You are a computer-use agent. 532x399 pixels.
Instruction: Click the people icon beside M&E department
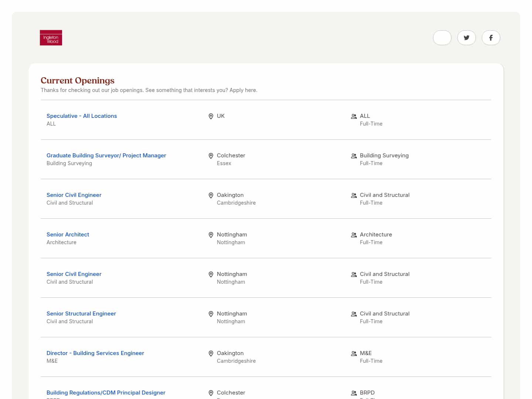(354, 354)
